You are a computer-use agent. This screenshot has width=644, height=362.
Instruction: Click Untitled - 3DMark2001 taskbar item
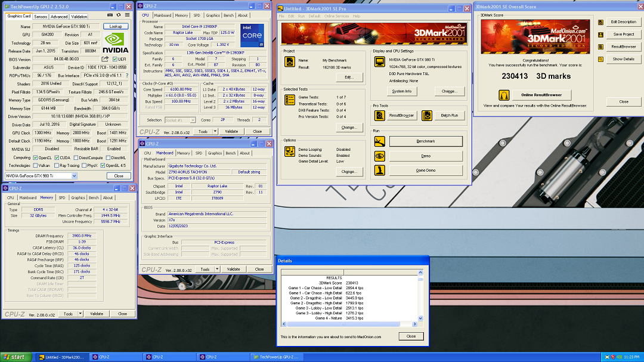tap(61, 357)
